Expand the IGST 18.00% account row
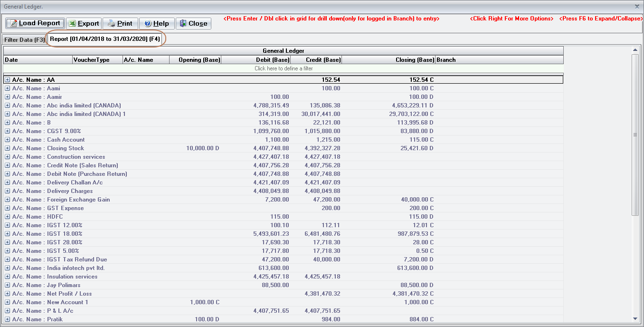Screen dimensions: 644x327 click(x=7, y=234)
